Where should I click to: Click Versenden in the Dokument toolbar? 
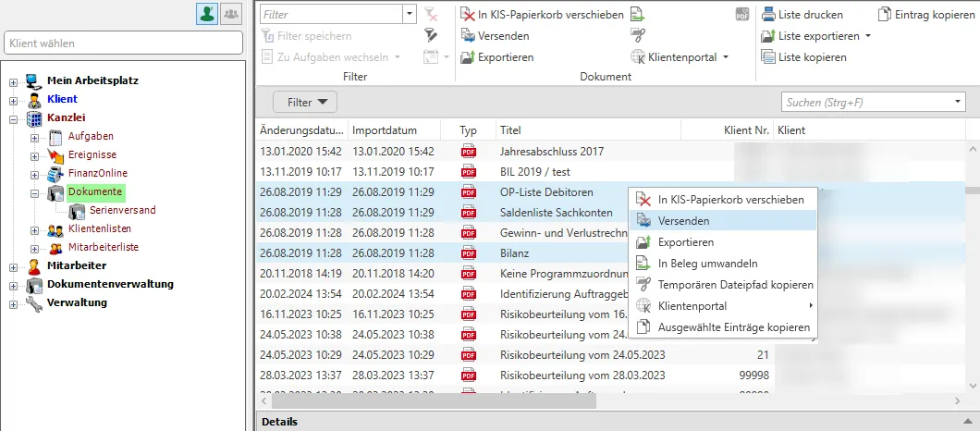click(495, 36)
